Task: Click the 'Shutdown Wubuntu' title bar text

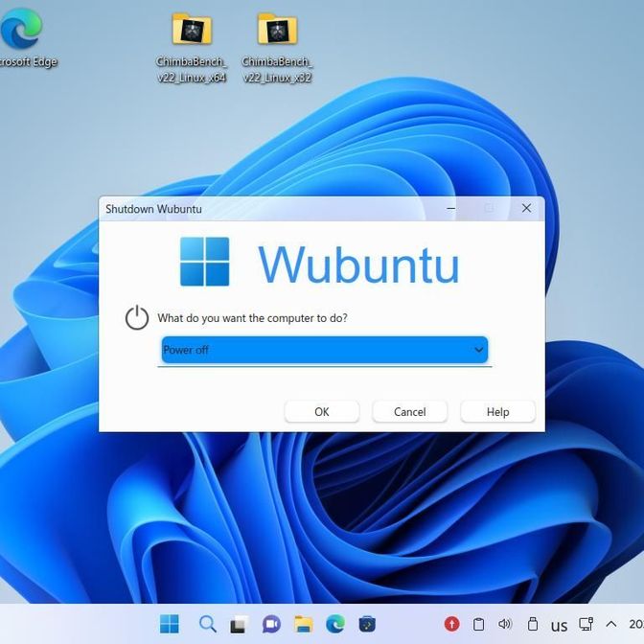Action: [153, 209]
